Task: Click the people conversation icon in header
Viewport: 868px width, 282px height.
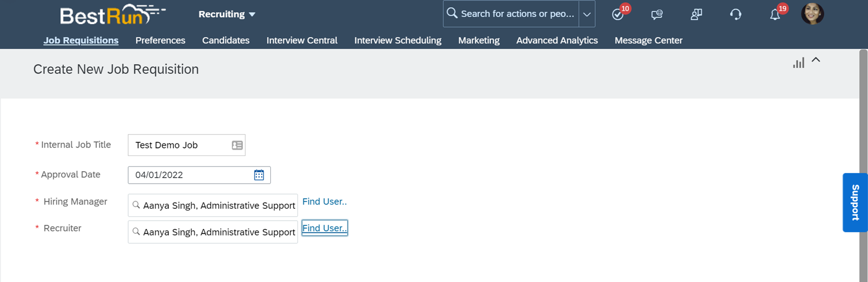Action: (696, 15)
